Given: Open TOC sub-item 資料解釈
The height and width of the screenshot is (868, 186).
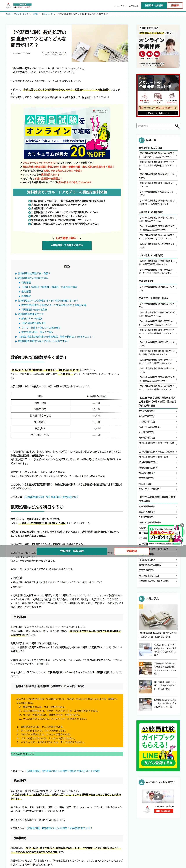Looking at the screenshot, I should [26, 296].
